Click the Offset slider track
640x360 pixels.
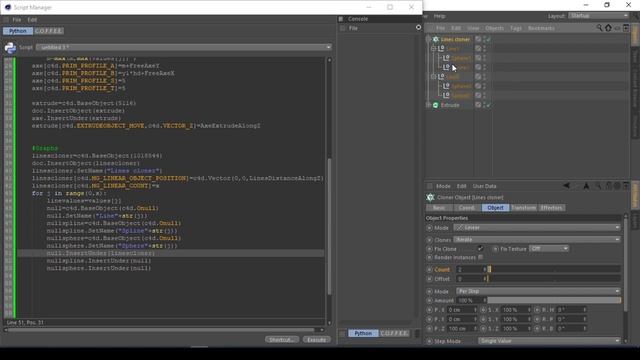pyautogui.click(x=554, y=279)
